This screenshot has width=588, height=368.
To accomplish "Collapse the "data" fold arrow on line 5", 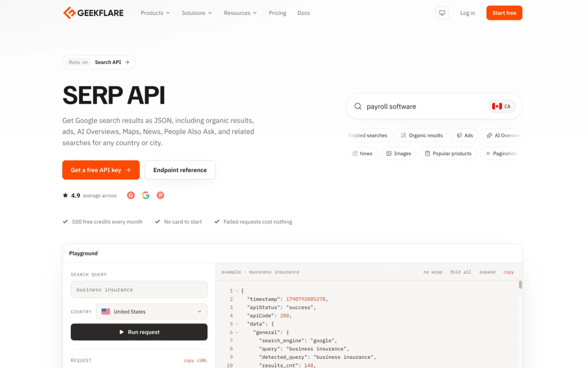I will click(x=237, y=324).
